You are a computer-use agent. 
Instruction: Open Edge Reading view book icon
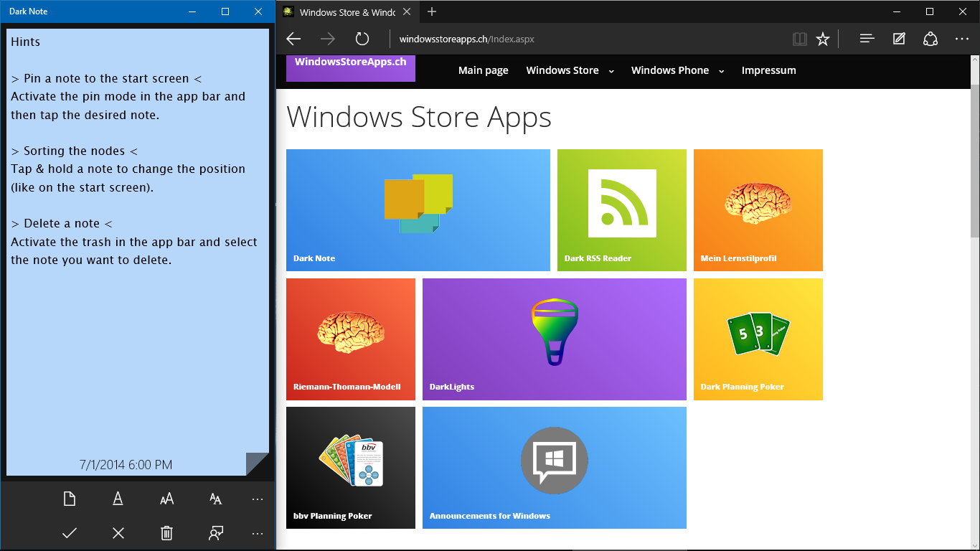(x=800, y=39)
